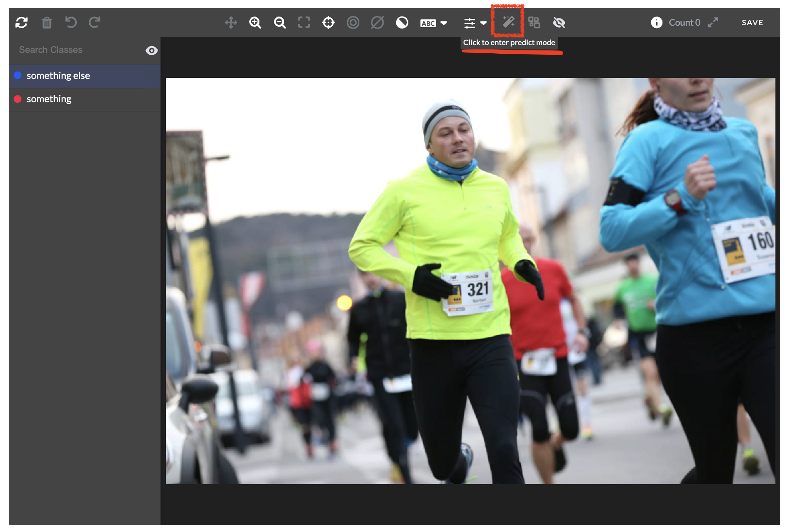Click the SAVE button

[x=752, y=23]
